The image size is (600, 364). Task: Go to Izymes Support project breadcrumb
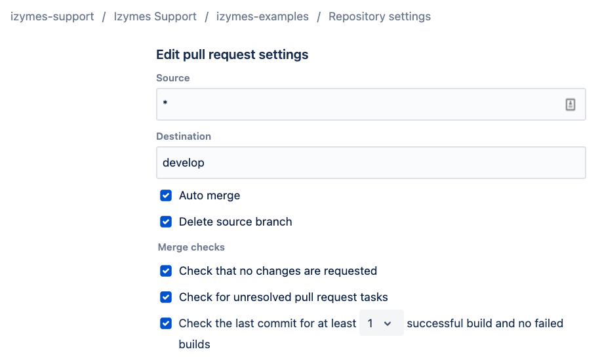(155, 16)
